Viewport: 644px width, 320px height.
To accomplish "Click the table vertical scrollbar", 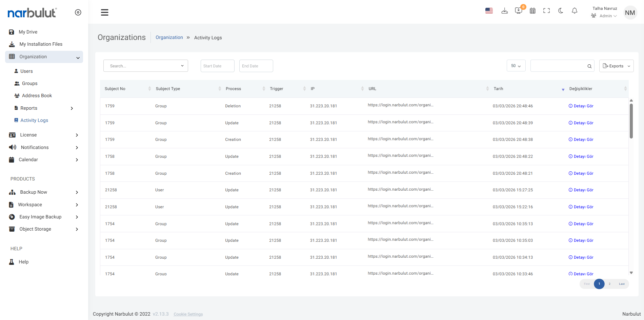I will coord(631,121).
